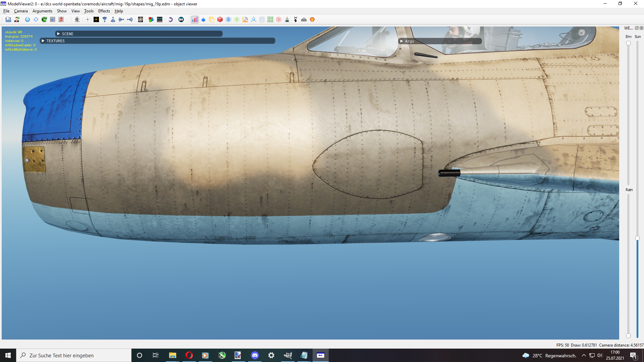Open the Arguments menu
This screenshot has width=644, height=362.
pos(42,11)
